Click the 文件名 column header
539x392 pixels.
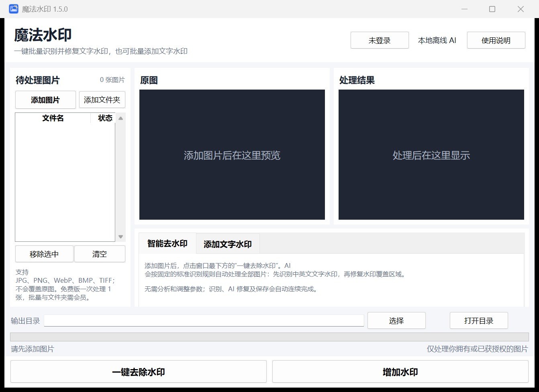coord(53,118)
